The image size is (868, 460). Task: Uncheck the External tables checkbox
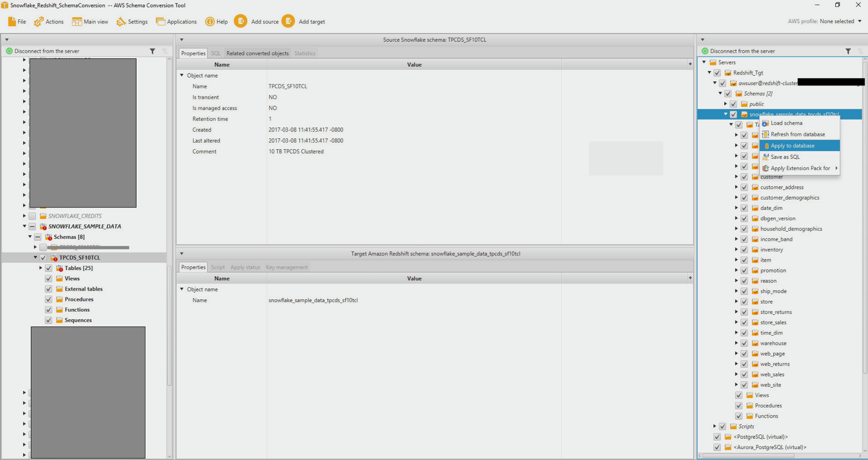pyautogui.click(x=49, y=289)
